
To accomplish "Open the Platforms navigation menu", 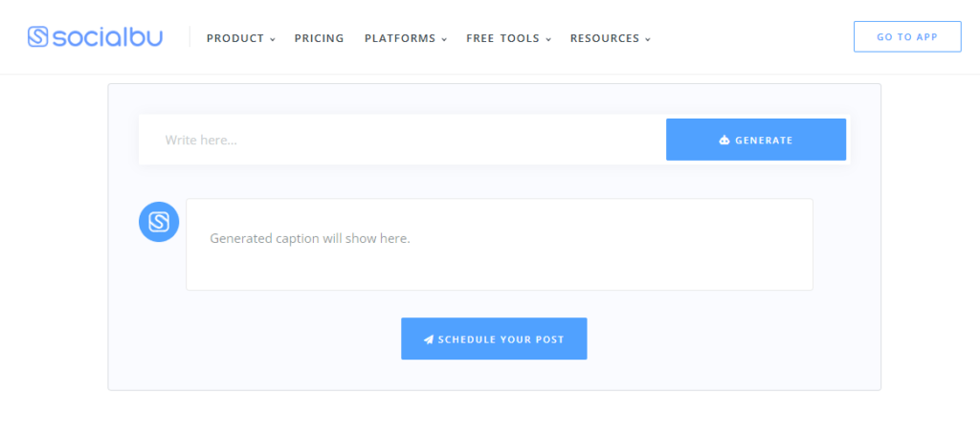I will pos(400,38).
